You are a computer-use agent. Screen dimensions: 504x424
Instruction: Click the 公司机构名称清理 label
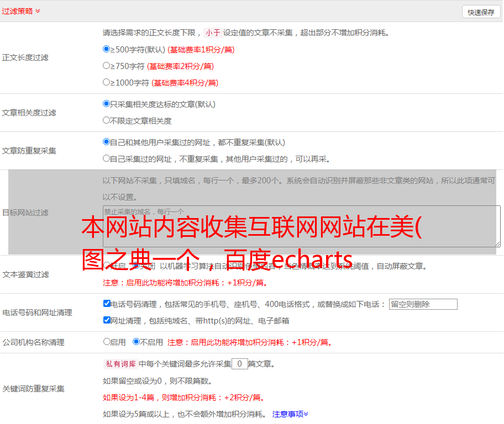point(33,342)
